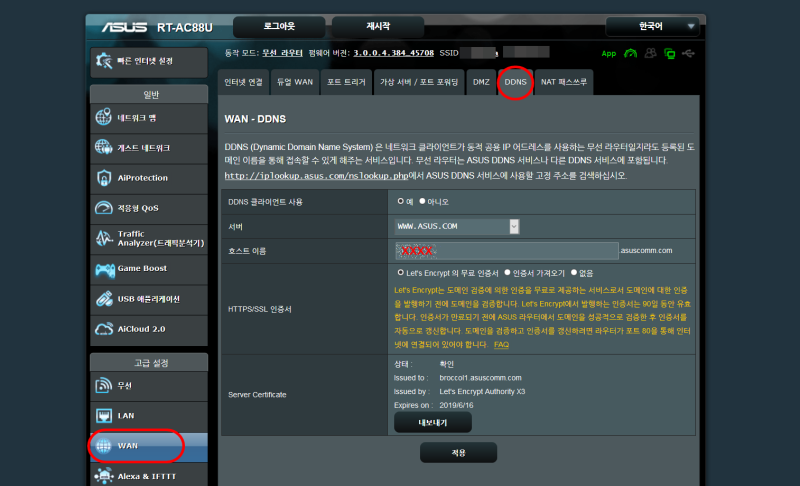Open the 한국어 language dropdown

pyautogui.click(x=652, y=27)
